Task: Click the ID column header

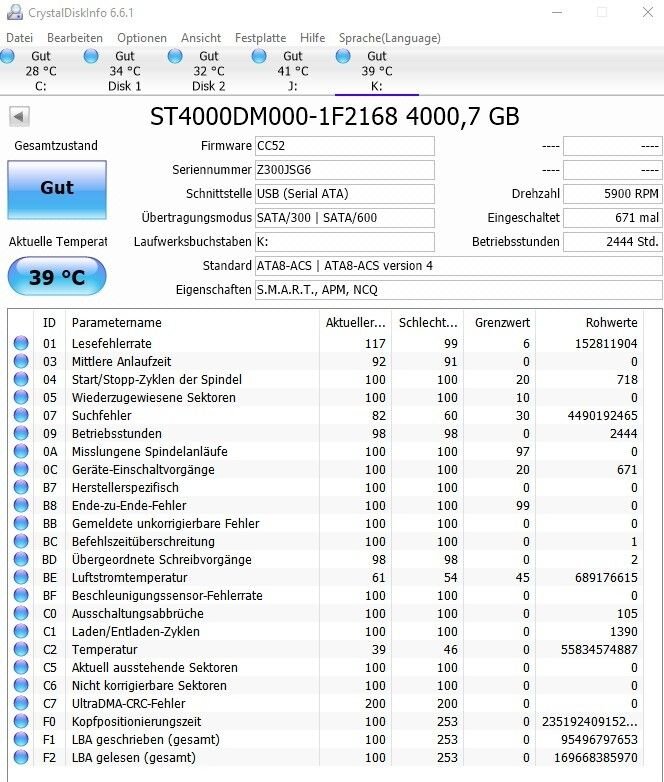Action: (49, 323)
